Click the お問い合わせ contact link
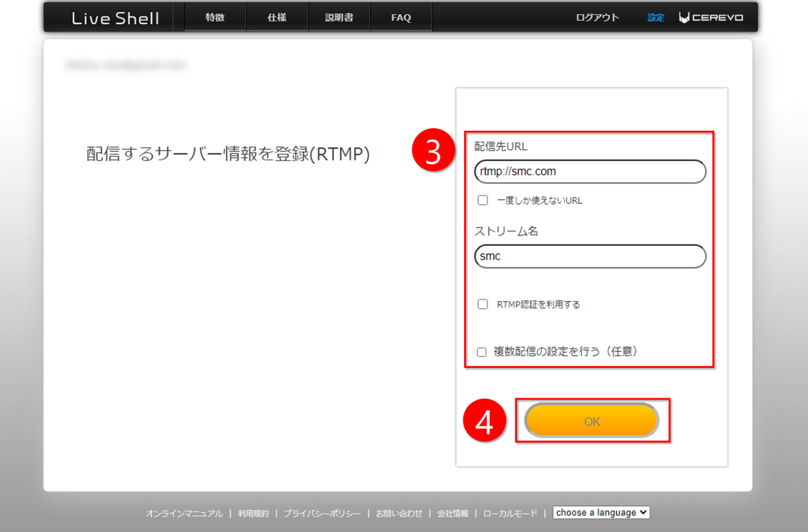Screen dimensions: 808x532 pos(399,513)
